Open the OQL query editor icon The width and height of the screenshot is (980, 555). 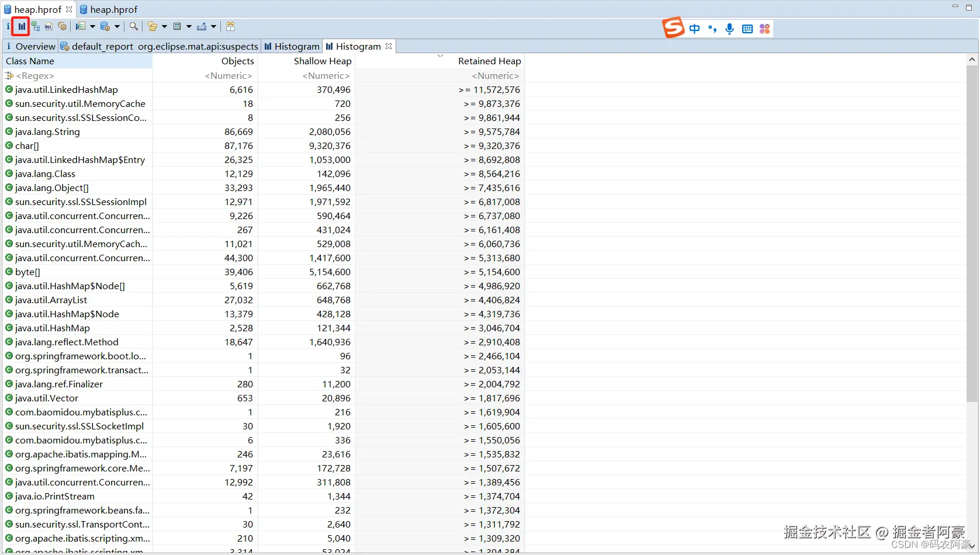click(49, 26)
